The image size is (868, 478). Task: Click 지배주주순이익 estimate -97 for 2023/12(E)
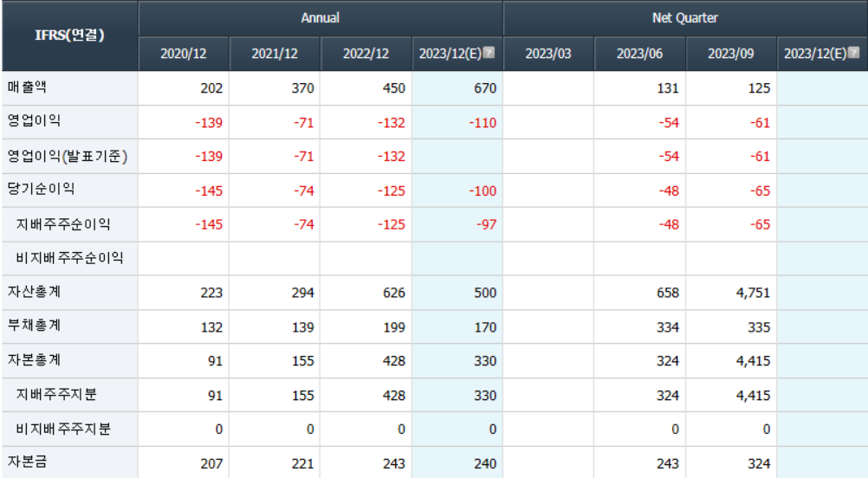point(487,224)
